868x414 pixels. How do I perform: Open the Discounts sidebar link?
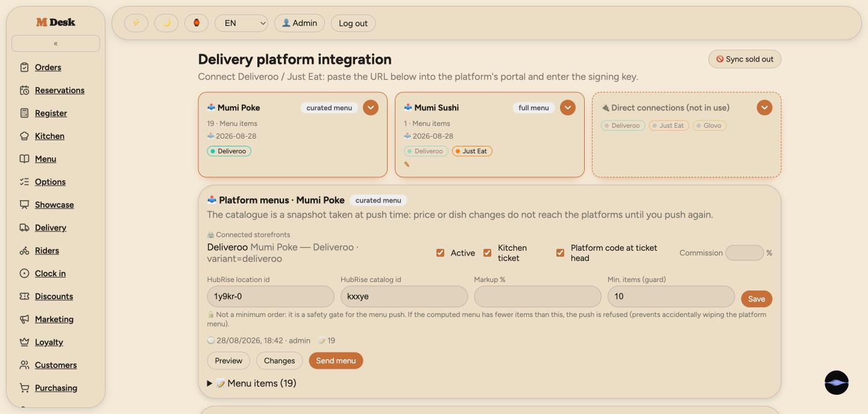(x=54, y=296)
